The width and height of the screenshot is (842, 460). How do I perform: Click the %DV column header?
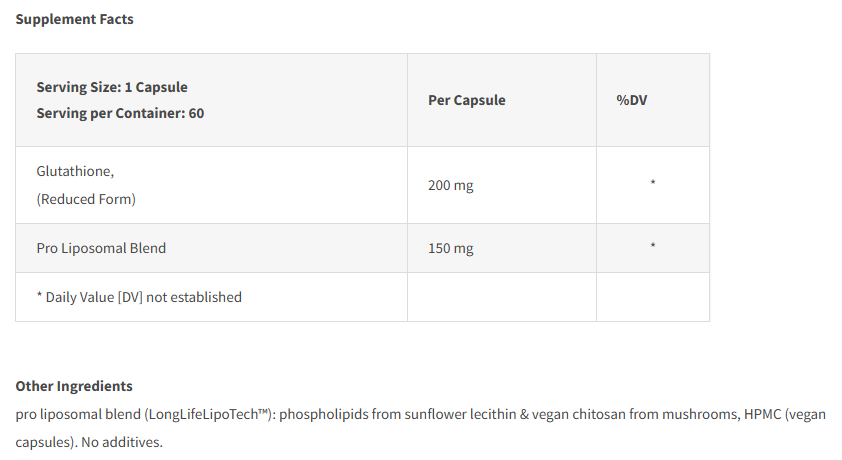[632, 100]
